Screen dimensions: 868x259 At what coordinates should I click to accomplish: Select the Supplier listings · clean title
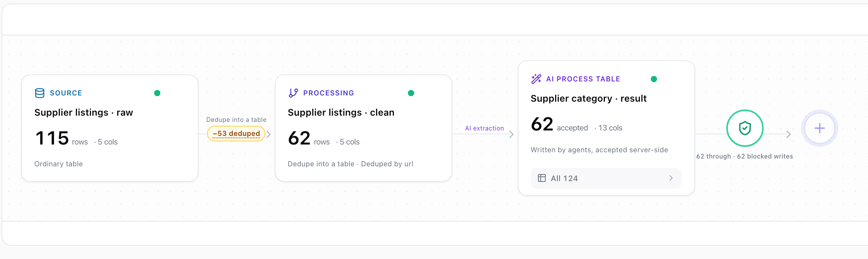(x=341, y=113)
